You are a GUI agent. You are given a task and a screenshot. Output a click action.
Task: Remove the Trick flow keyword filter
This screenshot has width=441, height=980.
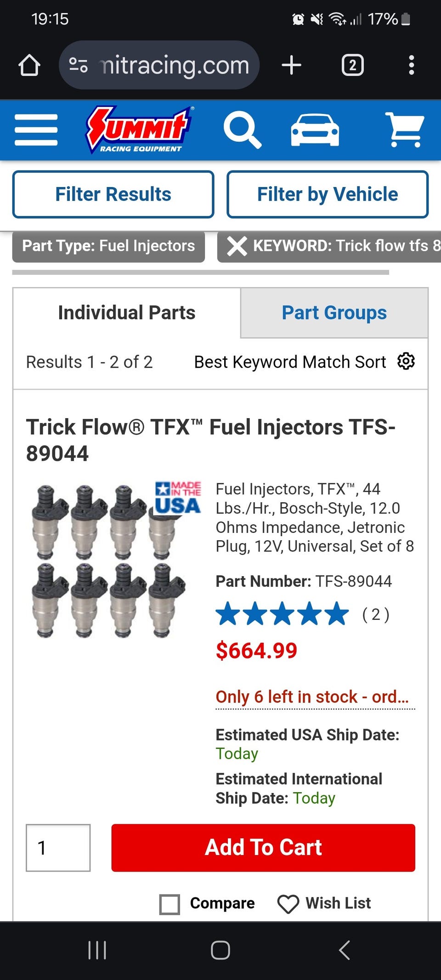pyautogui.click(x=237, y=246)
